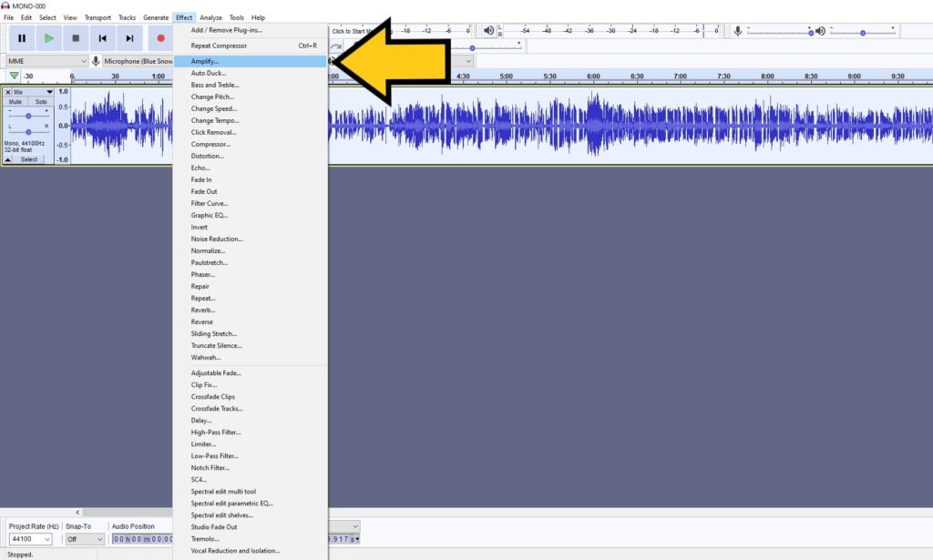
Task: Stop playback with the Stop button
Action: pos(77,37)
